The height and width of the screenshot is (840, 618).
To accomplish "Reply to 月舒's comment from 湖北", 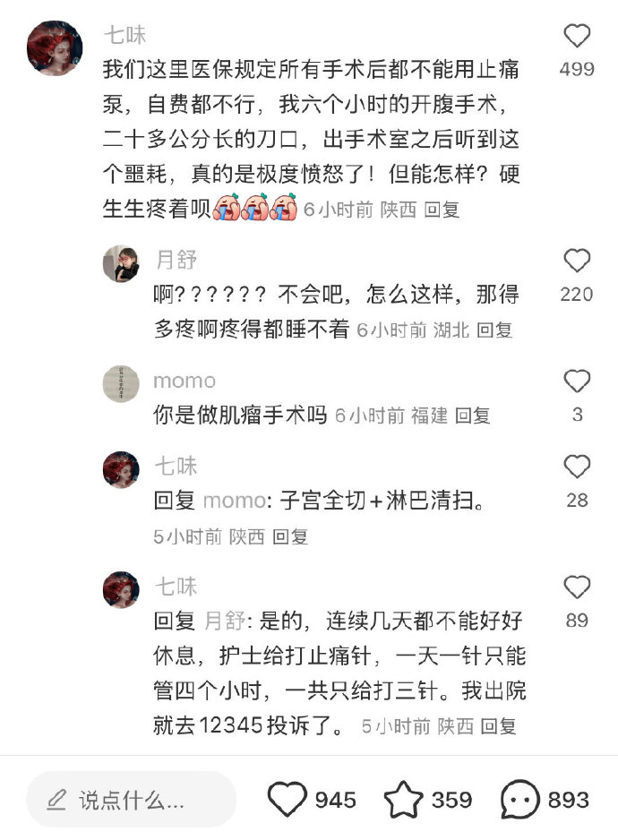I will (x=494, y=330).
